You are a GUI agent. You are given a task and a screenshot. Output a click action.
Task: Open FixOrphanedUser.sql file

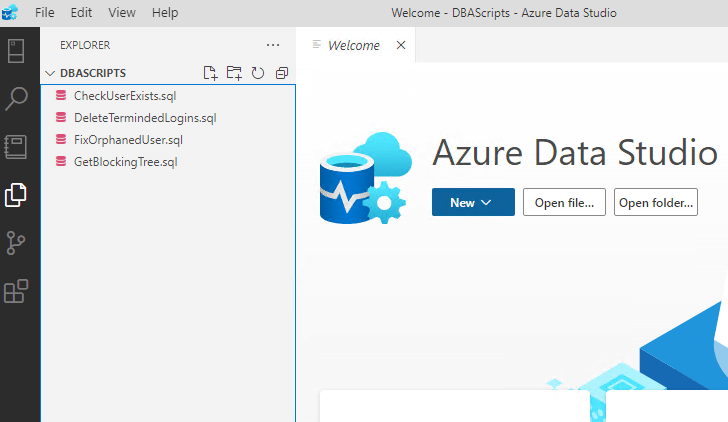[x=168, y=140]
